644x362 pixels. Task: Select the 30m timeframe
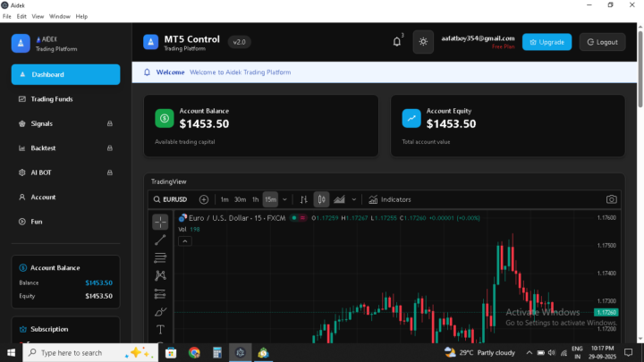click(240, 199)
